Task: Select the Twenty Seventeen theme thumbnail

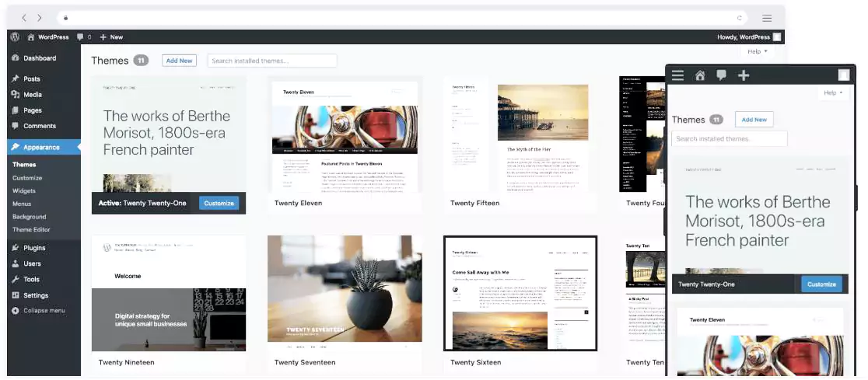Action: (345, 293)
